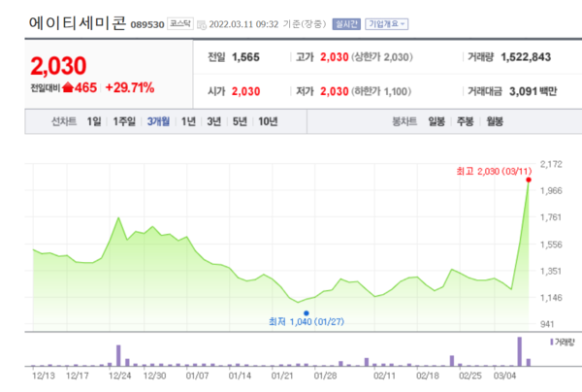Click the 2022.03.11 09:32 timestamp

pyautogui.click(x=243, y=24)
